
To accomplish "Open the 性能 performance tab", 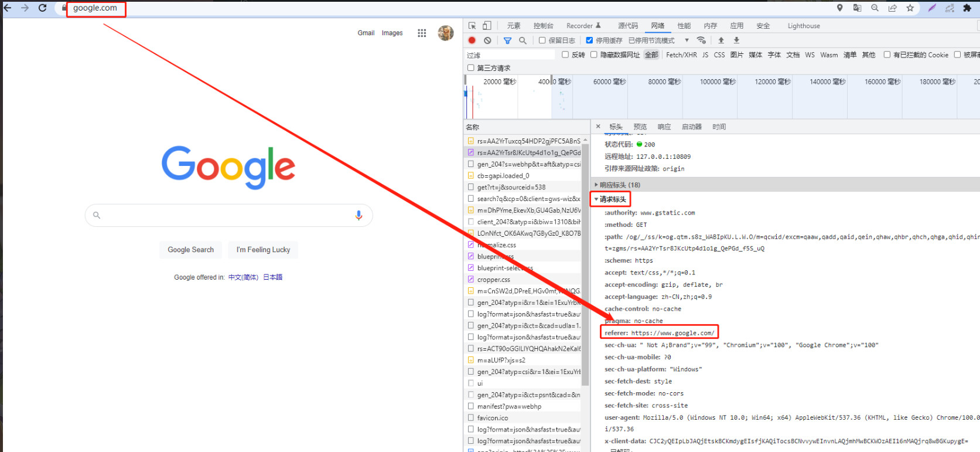I will click(x=684, y=26).
